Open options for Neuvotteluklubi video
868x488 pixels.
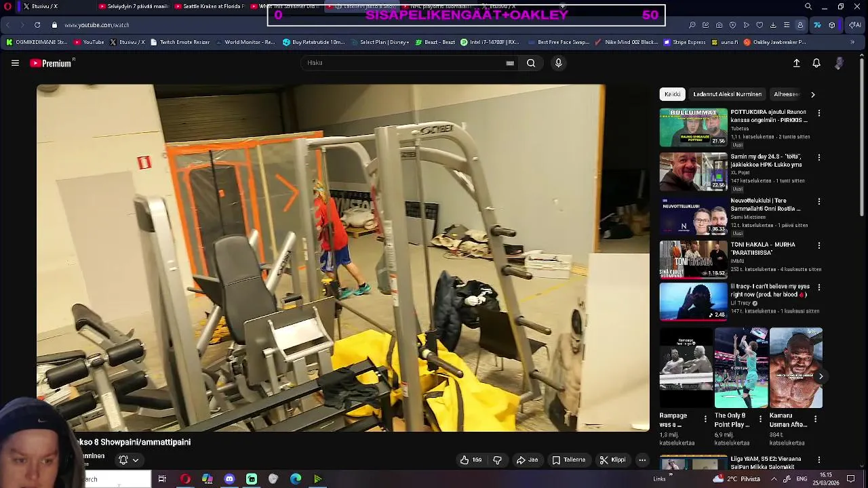click(x=819, y=201)
